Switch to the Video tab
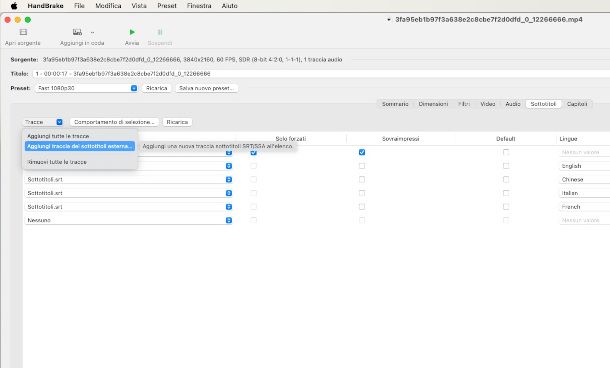Image resolution: width=610 pixels, height=368 pixels. click(487, 104)
